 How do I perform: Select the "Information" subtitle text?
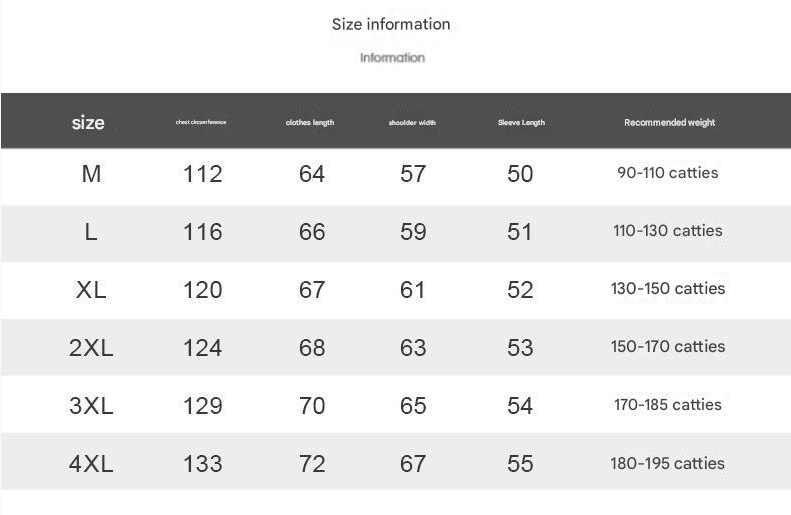coord(392,58)
